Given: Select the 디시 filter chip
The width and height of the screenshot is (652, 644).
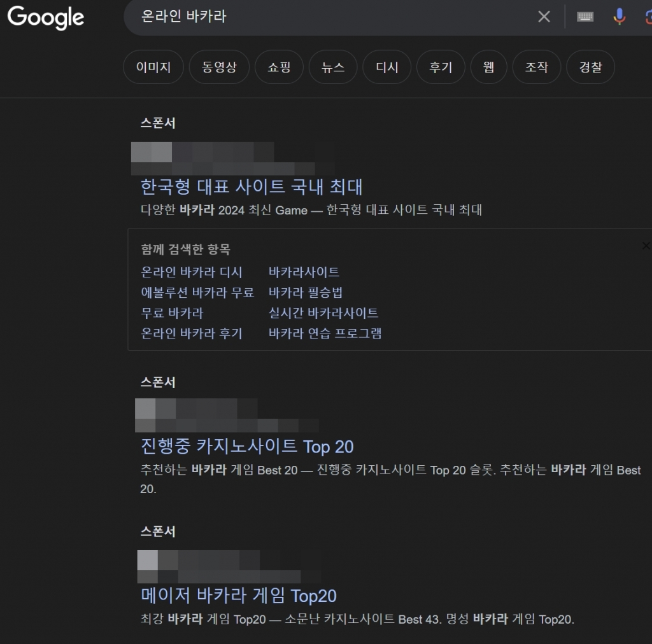Looking at the screenshot, I should click(x=387, y=67).
